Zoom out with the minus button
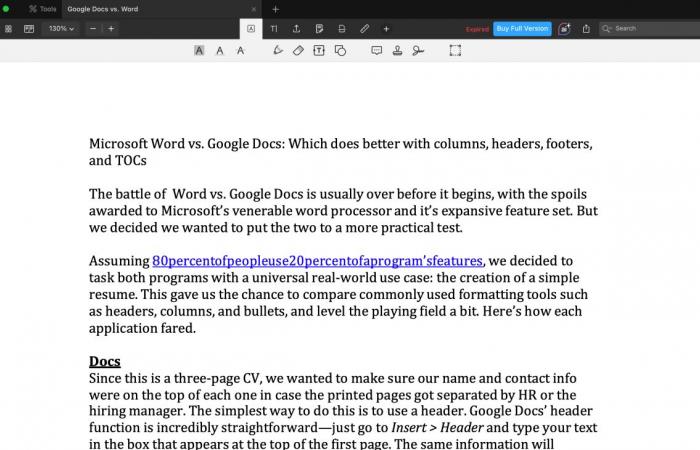 [x=93, y=29]
